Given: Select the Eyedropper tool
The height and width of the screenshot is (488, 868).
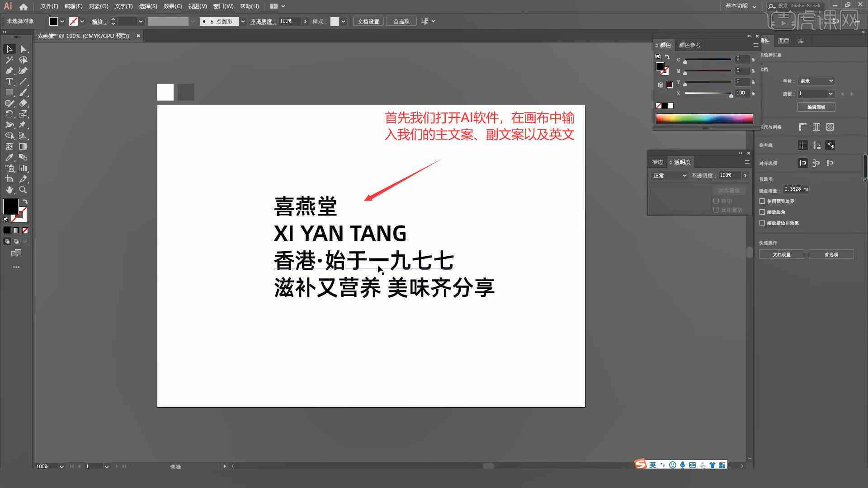Looking at the screenshot, I should 8,157.
